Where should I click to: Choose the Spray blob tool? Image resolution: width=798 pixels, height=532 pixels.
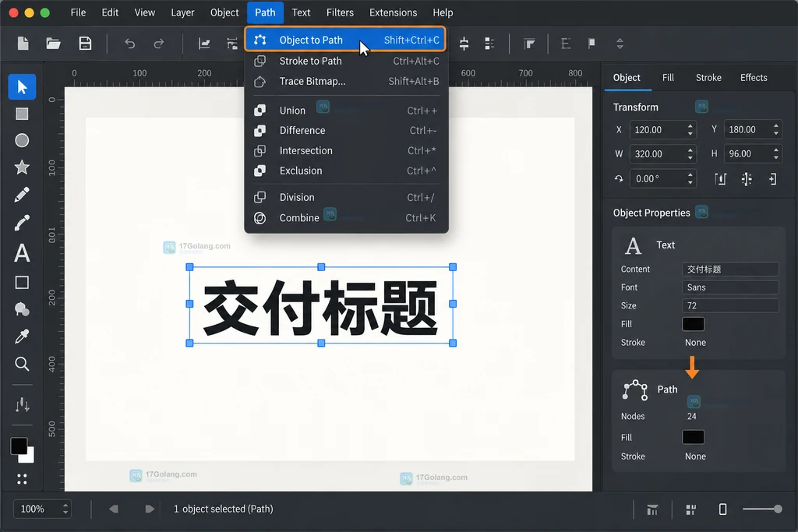click(22, 309)
